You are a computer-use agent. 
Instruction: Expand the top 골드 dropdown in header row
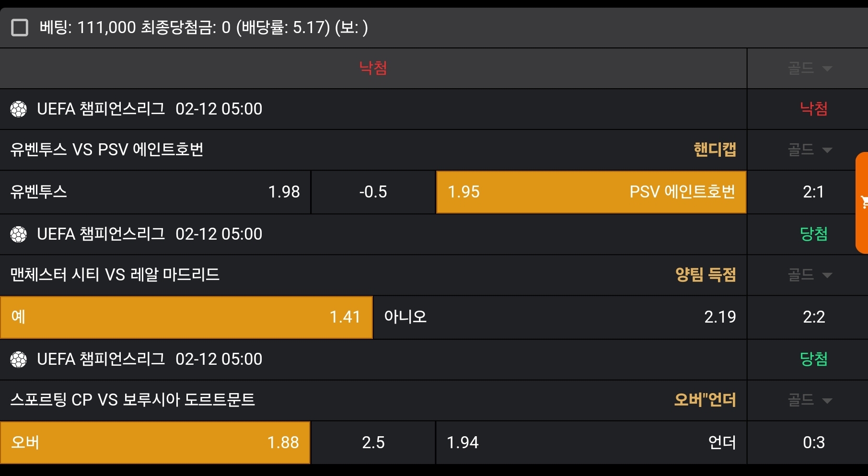810,69
